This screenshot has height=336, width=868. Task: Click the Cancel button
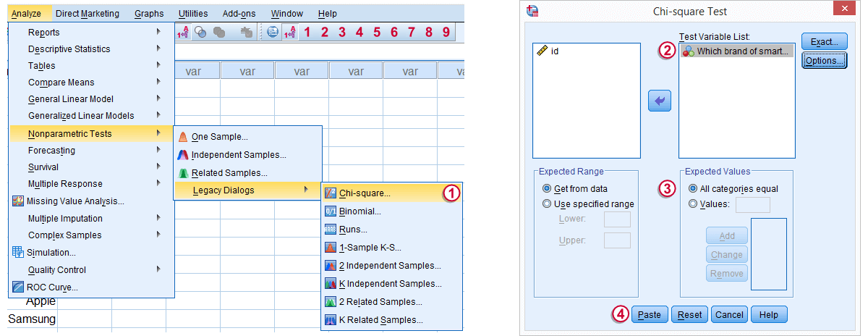pyautogui.click(x=729, y=314)
